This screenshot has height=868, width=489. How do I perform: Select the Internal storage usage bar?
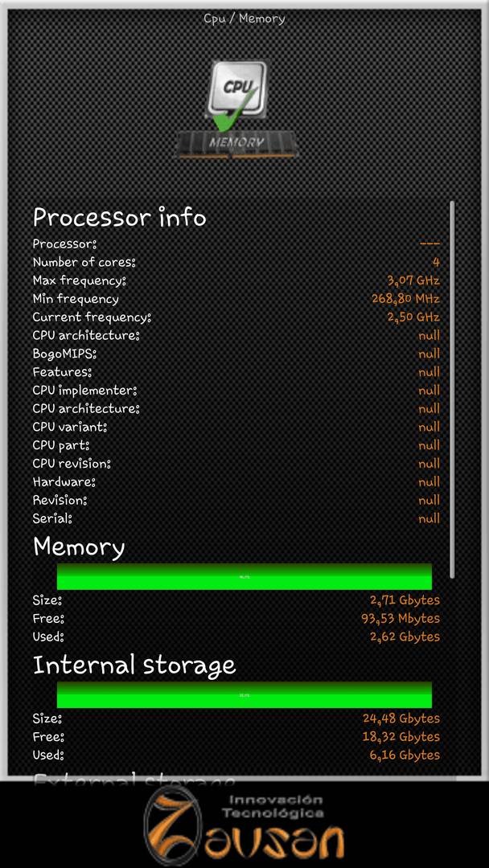point(244,694)
